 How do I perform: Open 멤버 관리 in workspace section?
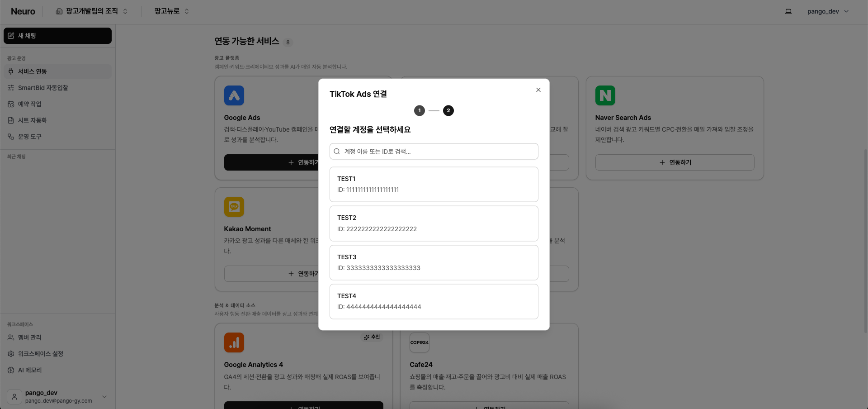point(57,338)
